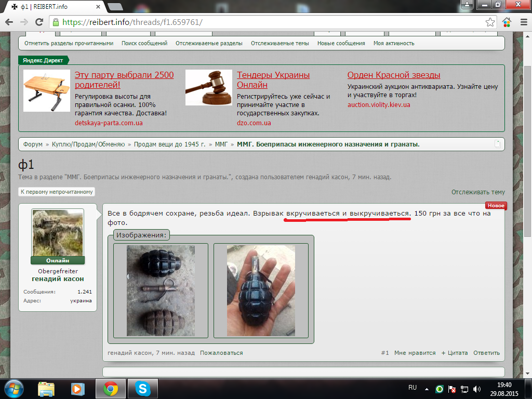Switch to Chrome in the taskbar

pyautogui.click(x=111, y=389)
